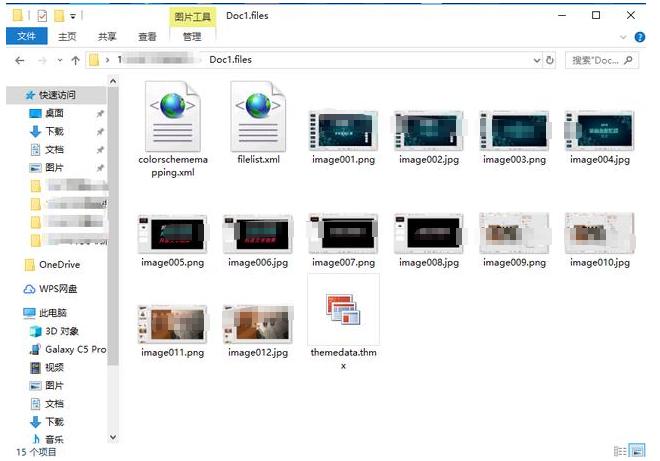Switch to the 查看 ribbon tab
Screen dimensions: 660x461
147,37
